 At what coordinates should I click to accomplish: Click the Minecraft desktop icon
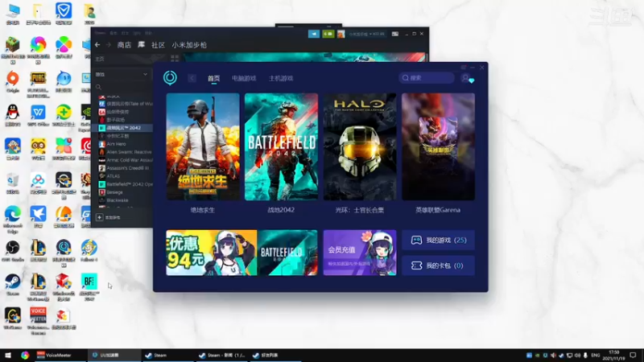pyautogui.click(x=13, y=51)
